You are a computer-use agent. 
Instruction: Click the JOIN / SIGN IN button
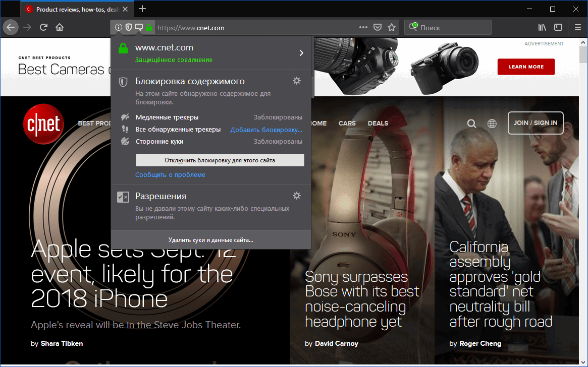pyautogui.click(x=536, y=123)
